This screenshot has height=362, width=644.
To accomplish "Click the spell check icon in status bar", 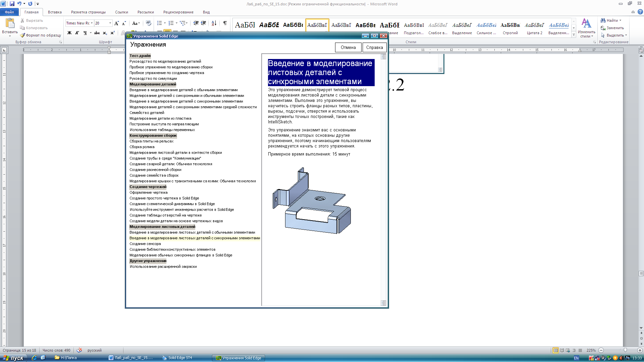I will click(79, 350).
